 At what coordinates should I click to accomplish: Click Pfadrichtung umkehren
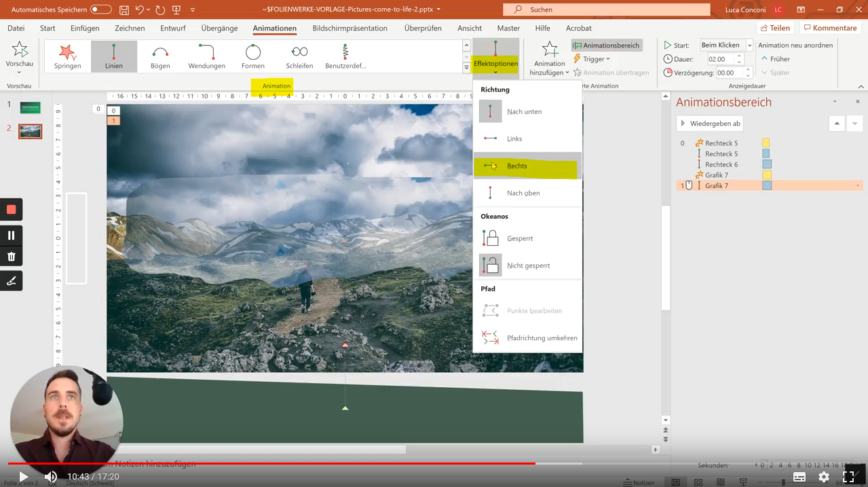(x=527, y=338)
